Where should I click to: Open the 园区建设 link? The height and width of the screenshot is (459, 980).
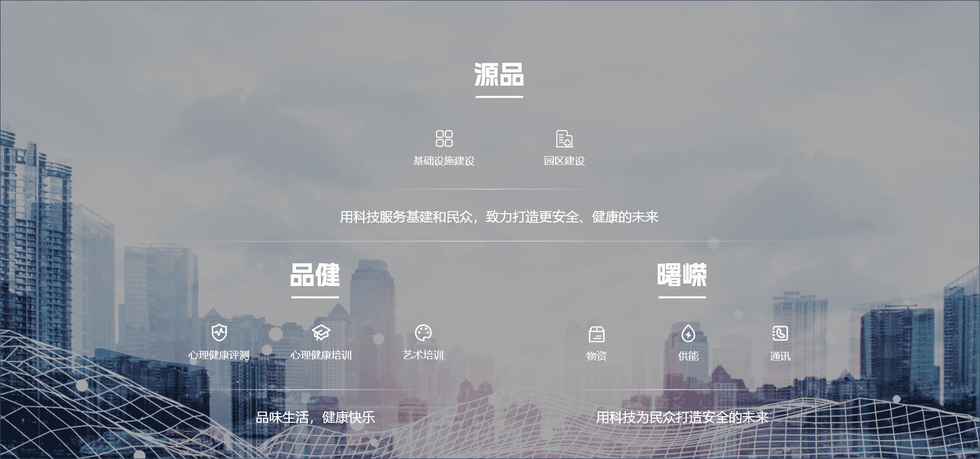(x=564, y=161)
